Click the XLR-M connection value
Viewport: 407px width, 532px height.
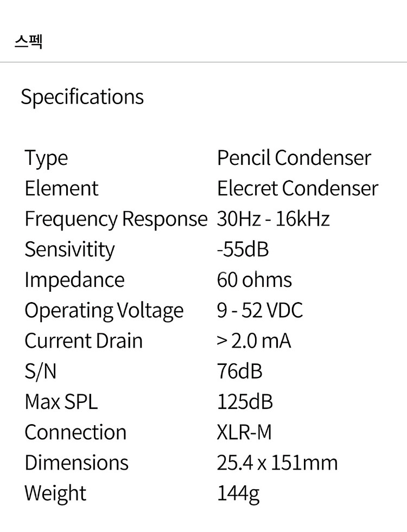point(244,433)
